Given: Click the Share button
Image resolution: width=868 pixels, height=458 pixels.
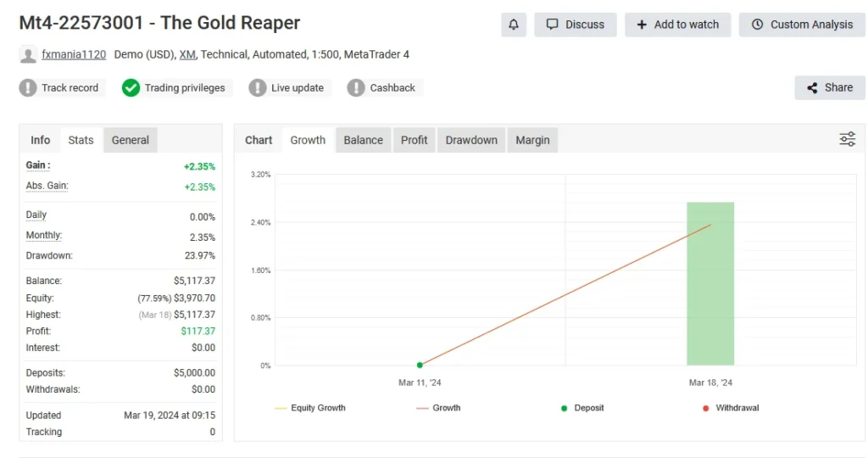Looking at the screenshot, I should pyautogui.click(x=830, y=87).
